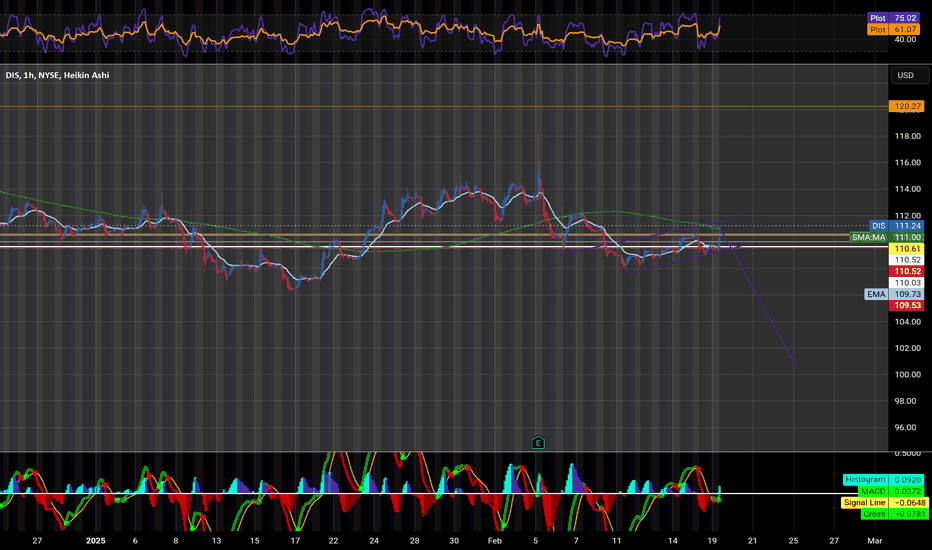
Task: Click the Mar label on time axis
Action: (874, 540)
